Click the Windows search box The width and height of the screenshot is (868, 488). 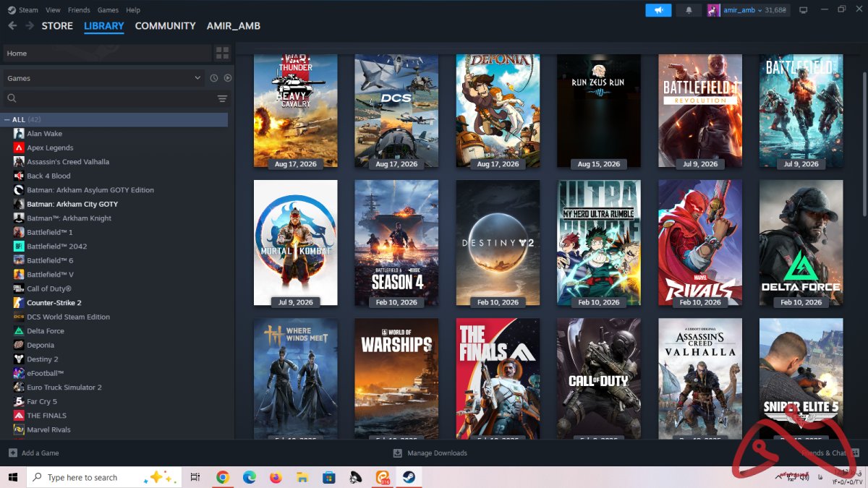[104, 477]
